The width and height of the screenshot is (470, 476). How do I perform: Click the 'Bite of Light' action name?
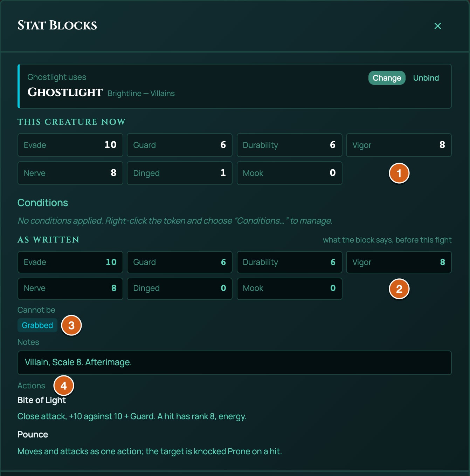click(x=42, y=400)
